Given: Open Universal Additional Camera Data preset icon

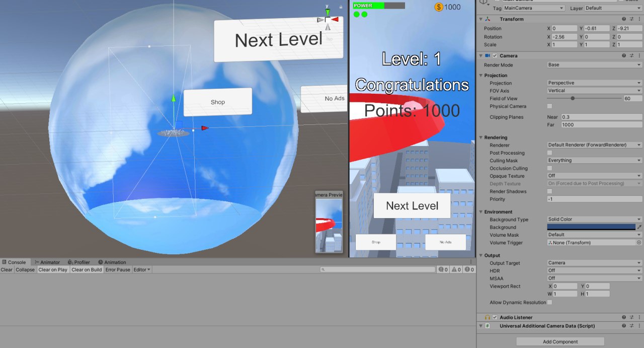Looking at the screenshot, I should point(632,326).
